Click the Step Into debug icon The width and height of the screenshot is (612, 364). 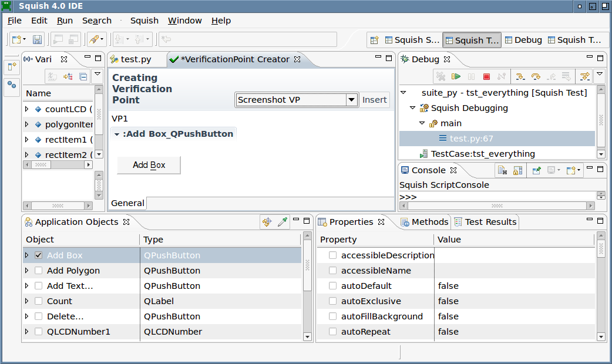point(520,76)
